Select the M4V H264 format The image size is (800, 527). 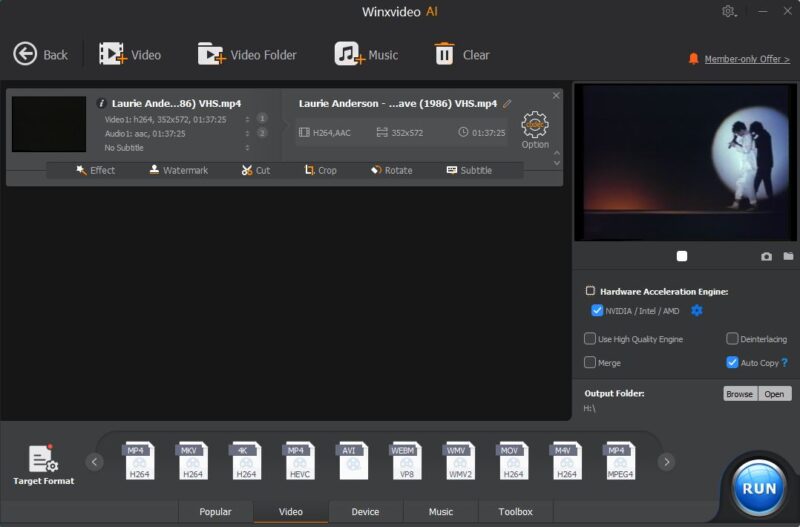click(566, 461)
